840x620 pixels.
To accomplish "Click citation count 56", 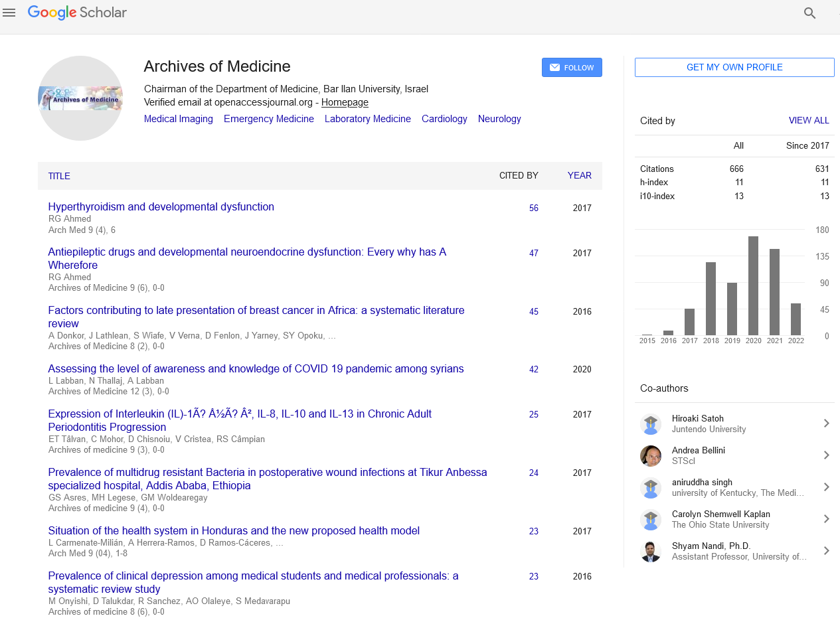I will pyautogui.click(x=534, y=208).
